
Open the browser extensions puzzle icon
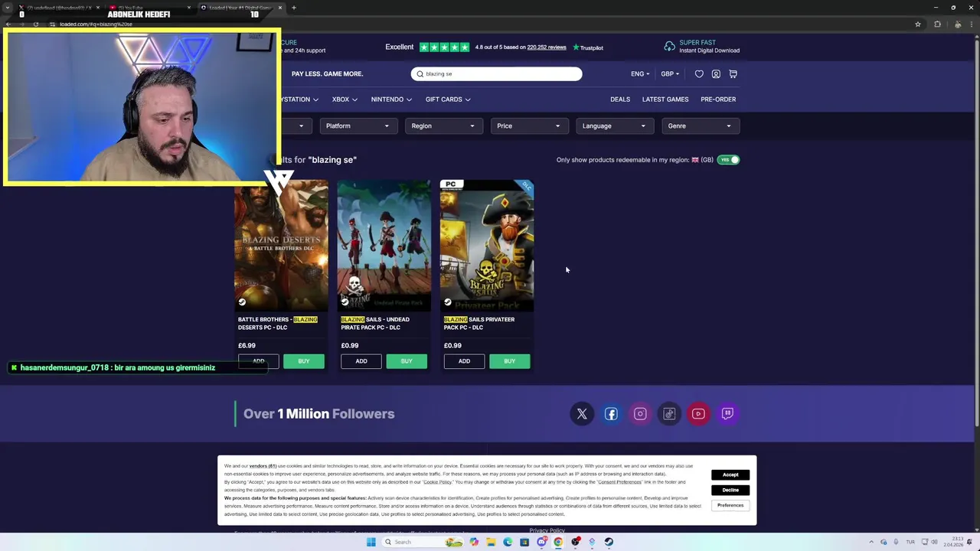click(937, 24)
